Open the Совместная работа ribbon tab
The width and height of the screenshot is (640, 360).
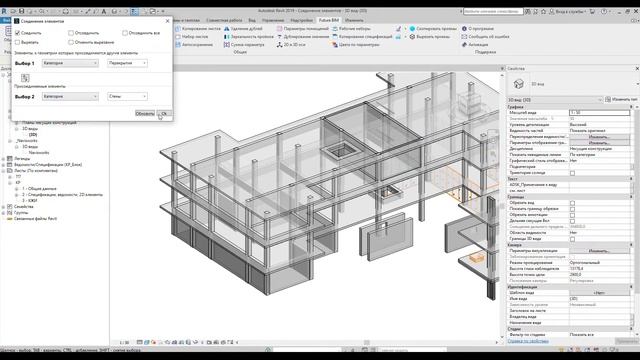pyautogui.click(x=224, y=20)
